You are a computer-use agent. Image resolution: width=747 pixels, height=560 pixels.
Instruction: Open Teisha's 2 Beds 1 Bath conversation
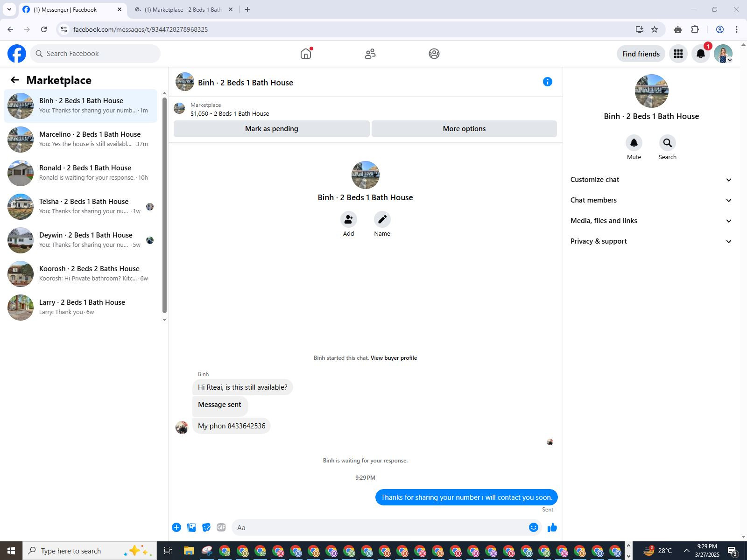click(x=81, y=207)
